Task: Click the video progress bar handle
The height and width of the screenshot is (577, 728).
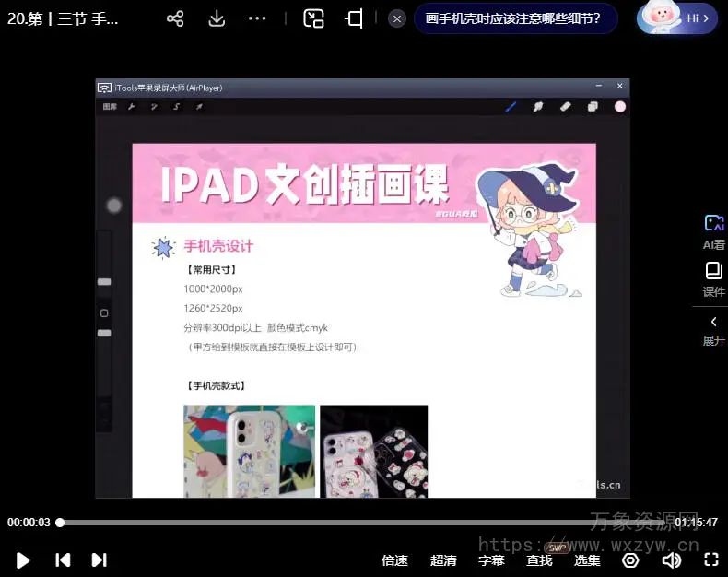Action: tap(60, 523)
